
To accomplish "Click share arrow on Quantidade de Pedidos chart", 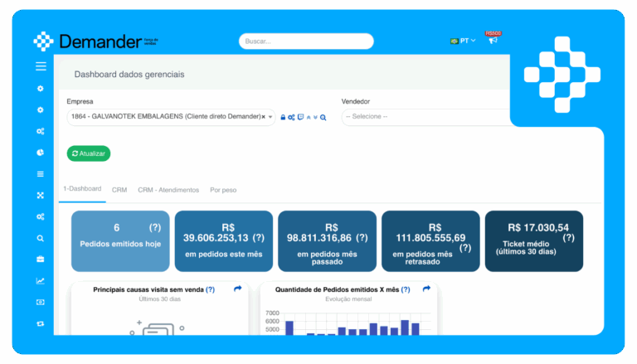I will point(426,289).
